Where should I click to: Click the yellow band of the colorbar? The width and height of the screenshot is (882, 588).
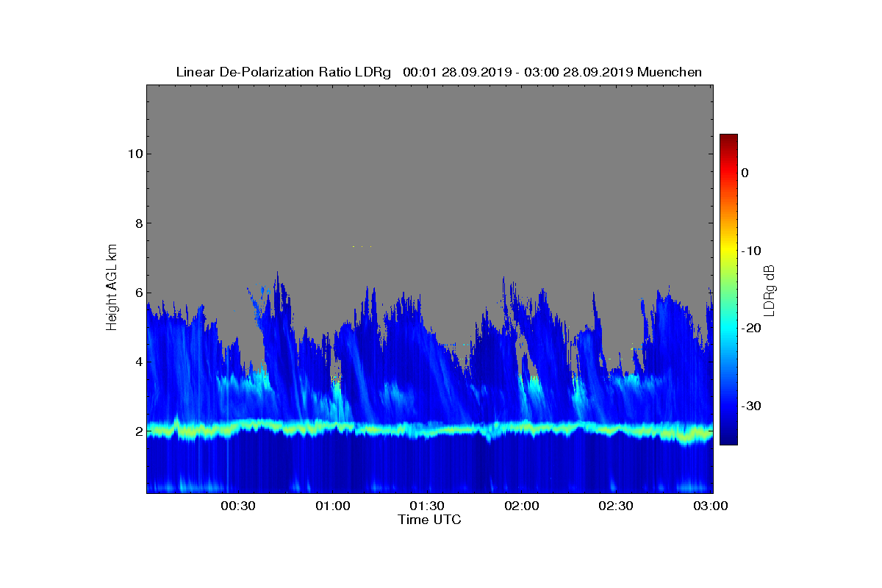point(728,251)
